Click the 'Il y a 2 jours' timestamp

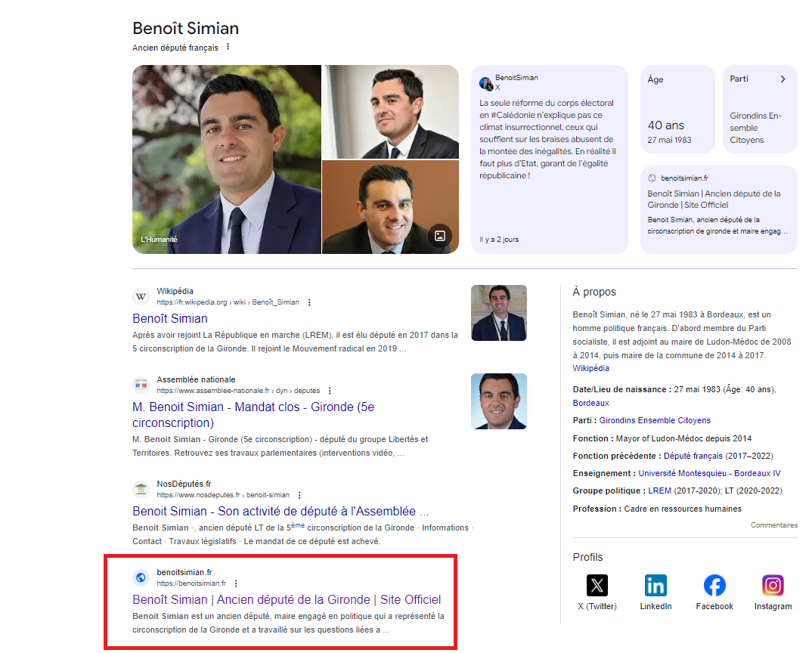(499, 240)
